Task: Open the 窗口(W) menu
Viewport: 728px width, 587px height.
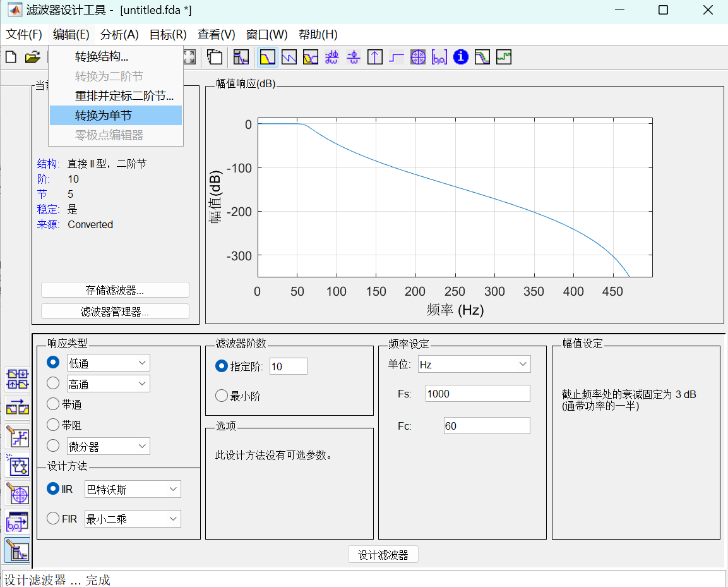Action: (267, 34)
